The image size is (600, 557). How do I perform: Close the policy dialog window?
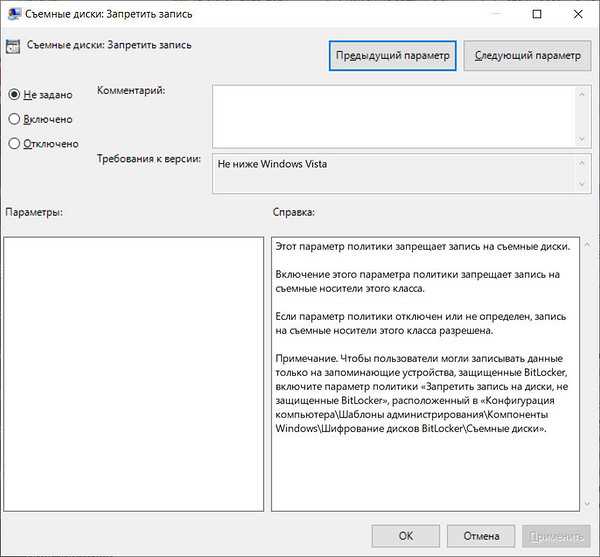tap(578, 14)
